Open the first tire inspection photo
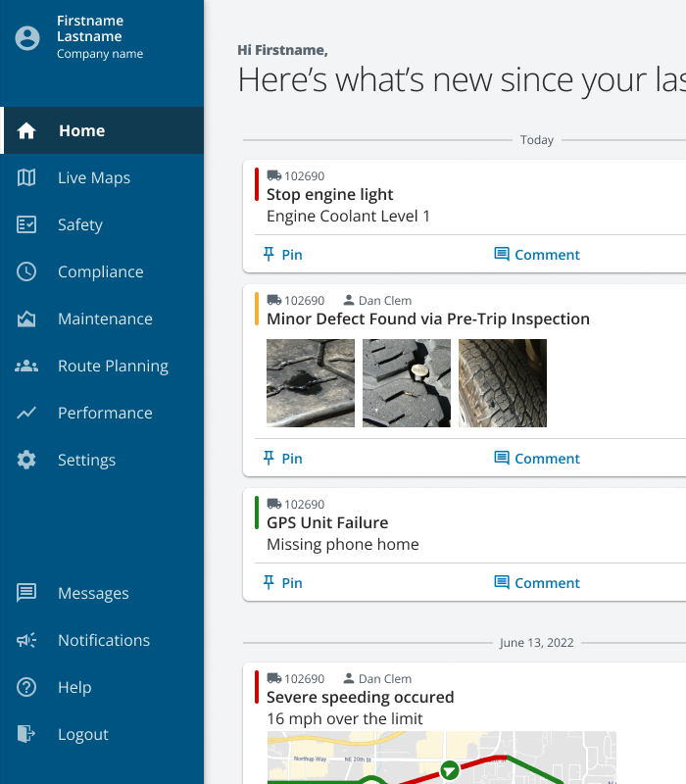The width and height of the screenshot is (686, 784). (x=311, y=383)
